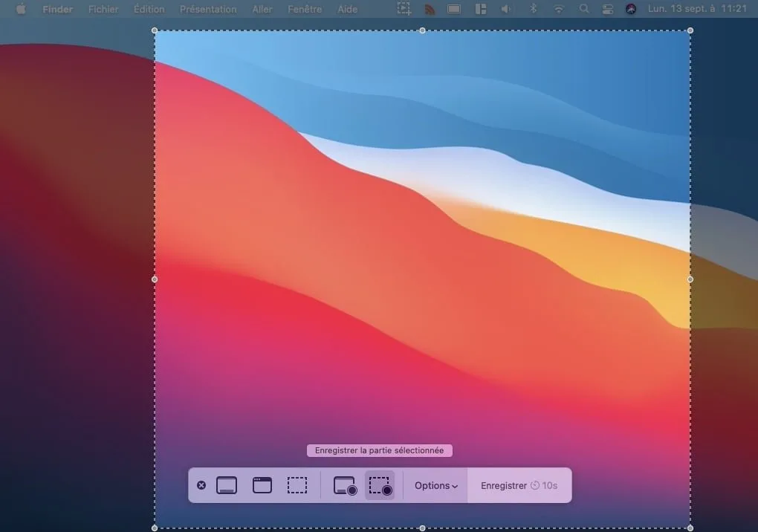
Task: Open the Aide menu
Action: (x=348, y=9)
